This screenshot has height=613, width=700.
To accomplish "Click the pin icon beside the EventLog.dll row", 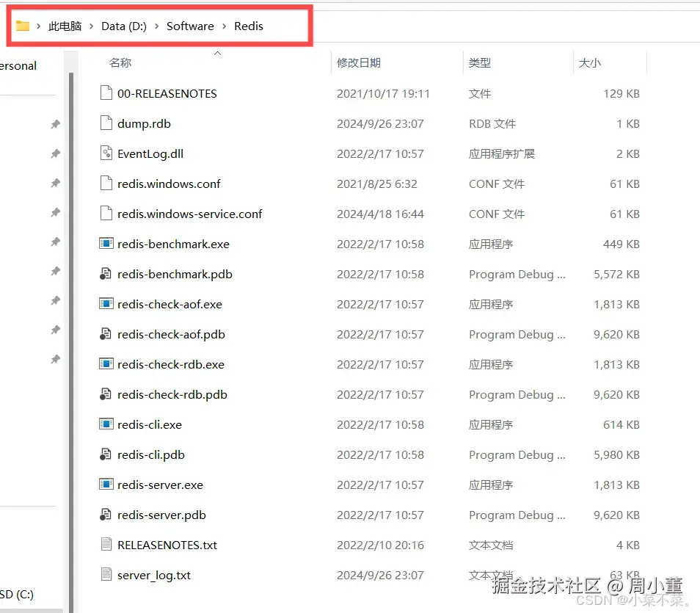I will click(x=55, y=153).
